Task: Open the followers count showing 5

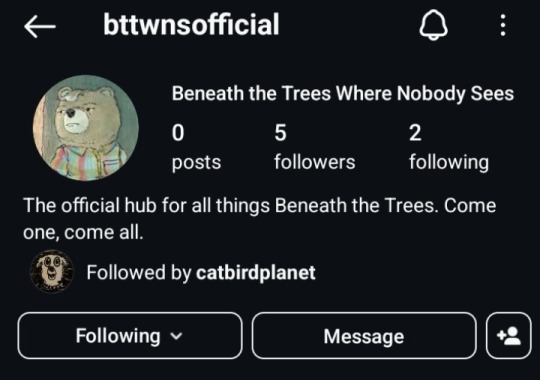Action: (314, 147)
